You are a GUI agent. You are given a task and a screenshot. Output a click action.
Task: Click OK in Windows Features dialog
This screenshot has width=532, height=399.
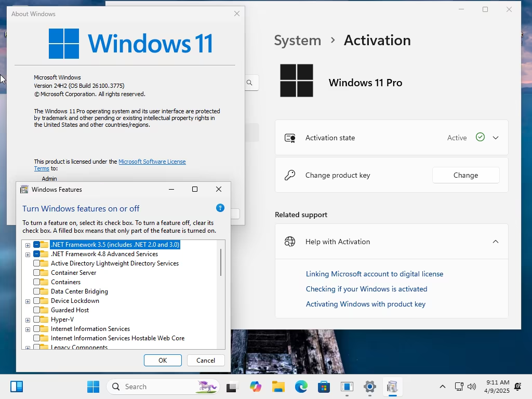[163, 361]
